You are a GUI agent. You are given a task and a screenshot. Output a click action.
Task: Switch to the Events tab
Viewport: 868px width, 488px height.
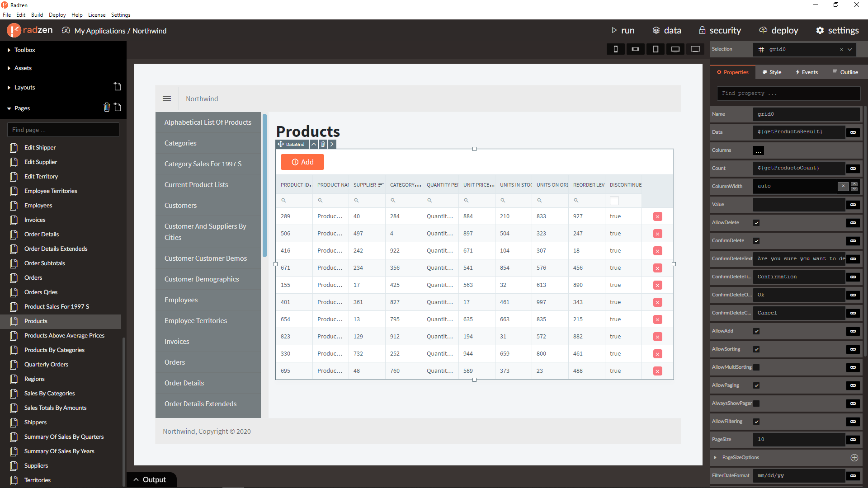click(x=807, y=72)
